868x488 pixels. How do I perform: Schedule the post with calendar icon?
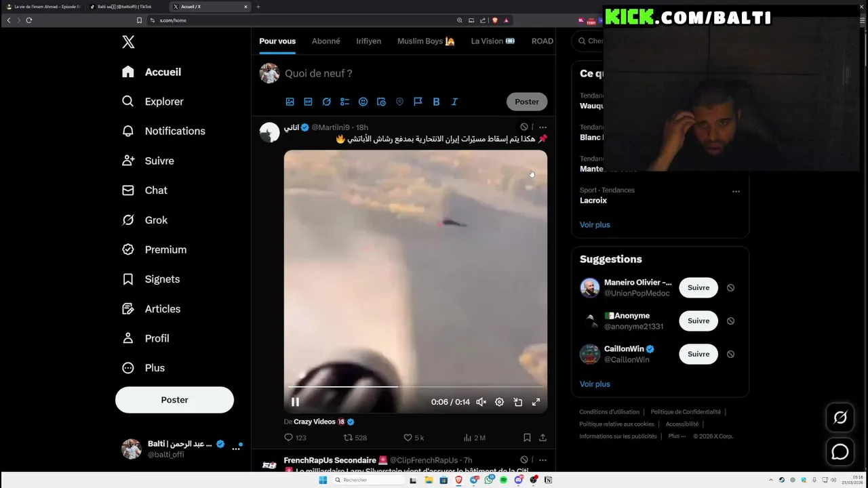pos(381,102)
